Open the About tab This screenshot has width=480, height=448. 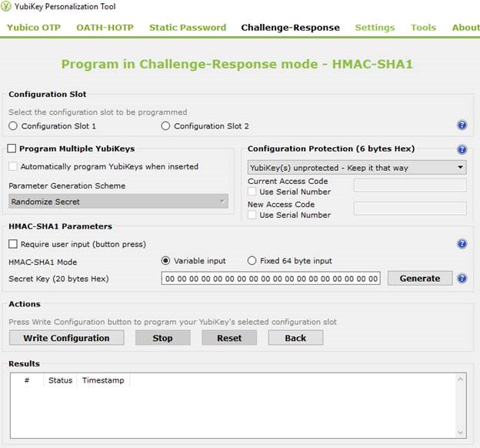[x=465, y=28]
